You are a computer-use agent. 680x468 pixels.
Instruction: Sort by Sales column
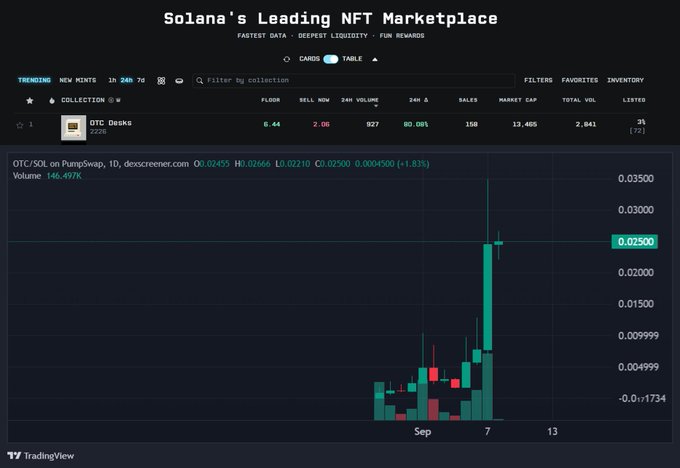click(468, 100)
